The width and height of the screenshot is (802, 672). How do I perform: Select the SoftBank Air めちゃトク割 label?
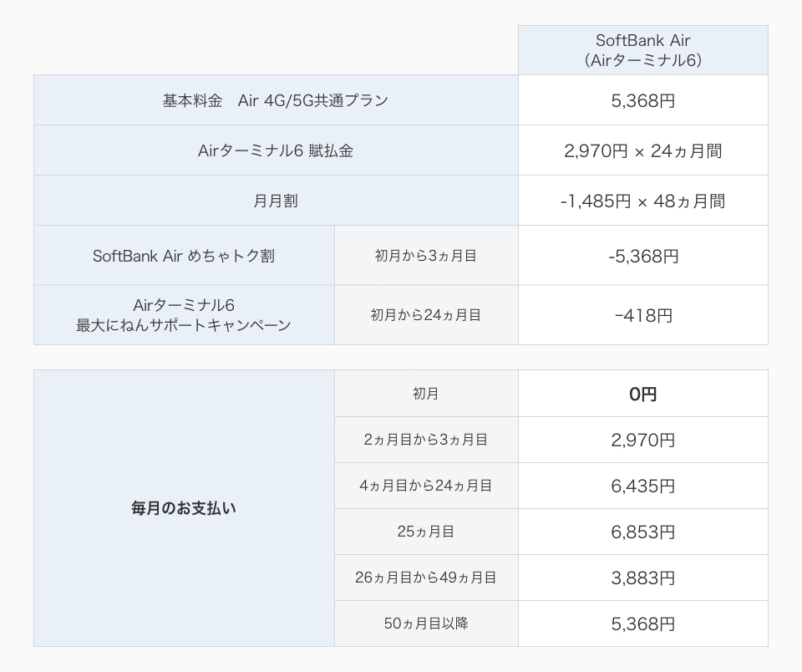coord(184,256)
